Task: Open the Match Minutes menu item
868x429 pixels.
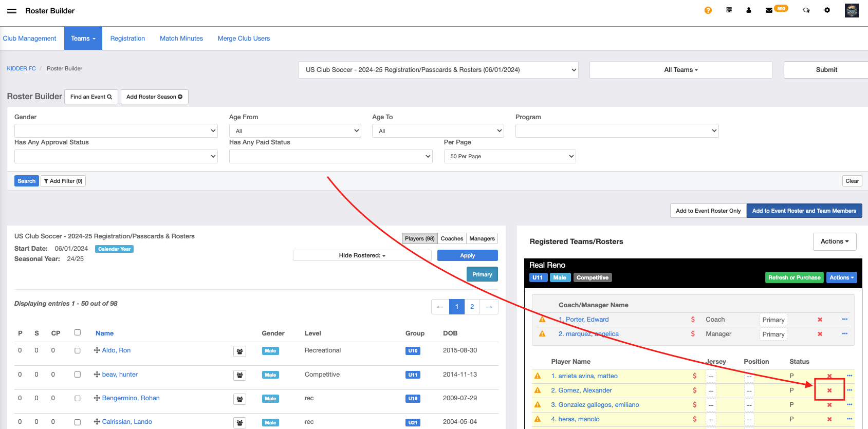Action: (181, 39)
